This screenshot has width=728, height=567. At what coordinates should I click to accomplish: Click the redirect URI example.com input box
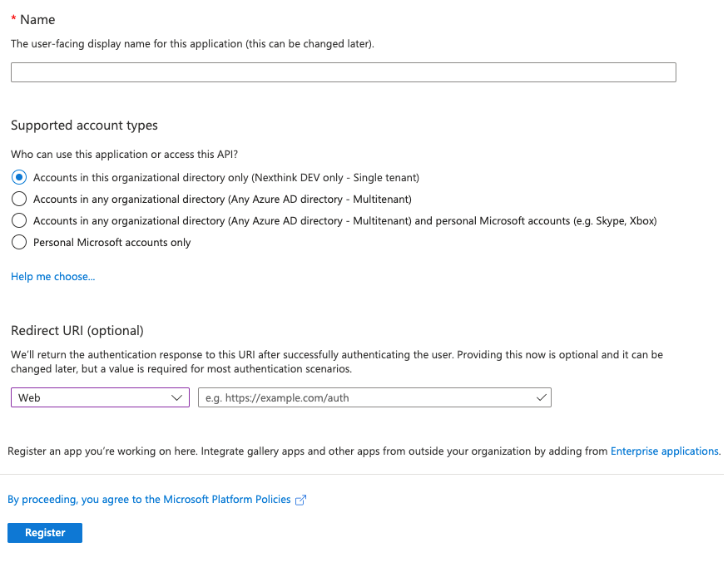(364, 398)
